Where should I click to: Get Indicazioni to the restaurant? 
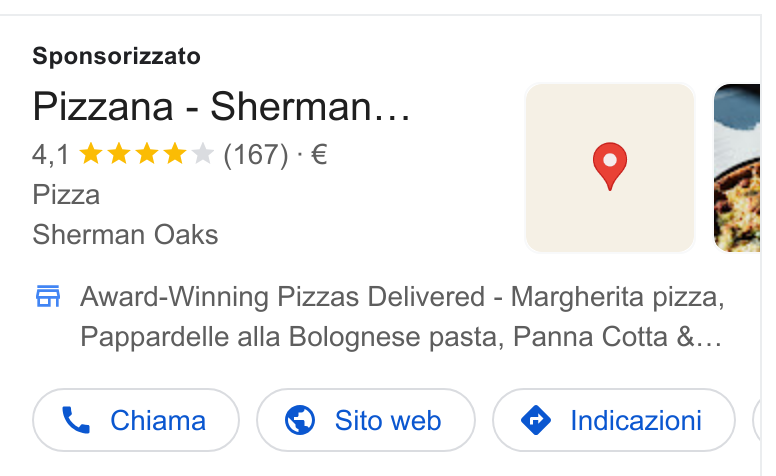614,420
